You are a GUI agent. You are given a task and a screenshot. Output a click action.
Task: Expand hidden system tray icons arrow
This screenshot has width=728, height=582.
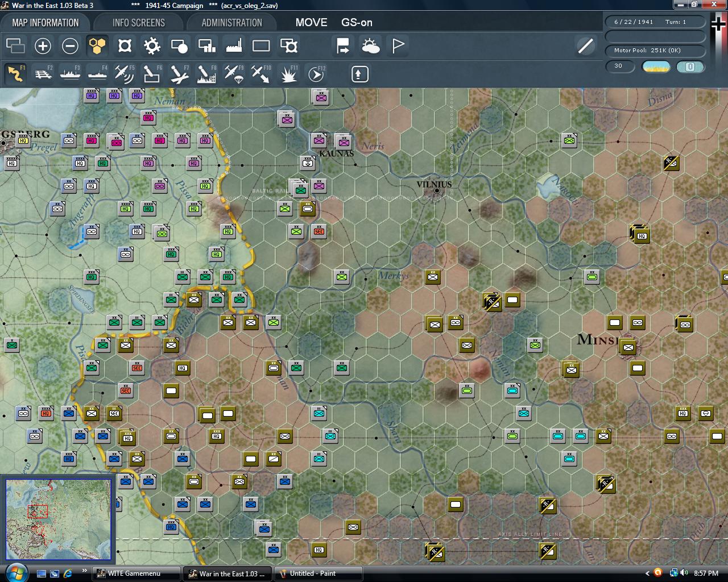[x=647, y=573]
